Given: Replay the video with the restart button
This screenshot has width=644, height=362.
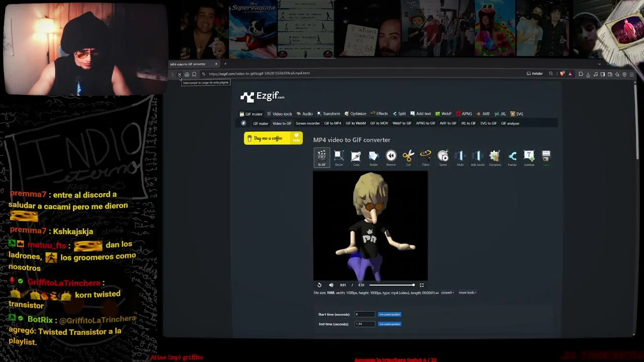Looking at the screenshot, I should 319,285.
